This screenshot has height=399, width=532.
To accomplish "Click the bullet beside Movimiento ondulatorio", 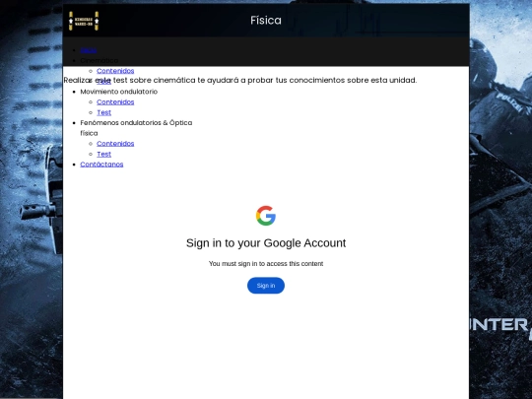I will point(74,92).
